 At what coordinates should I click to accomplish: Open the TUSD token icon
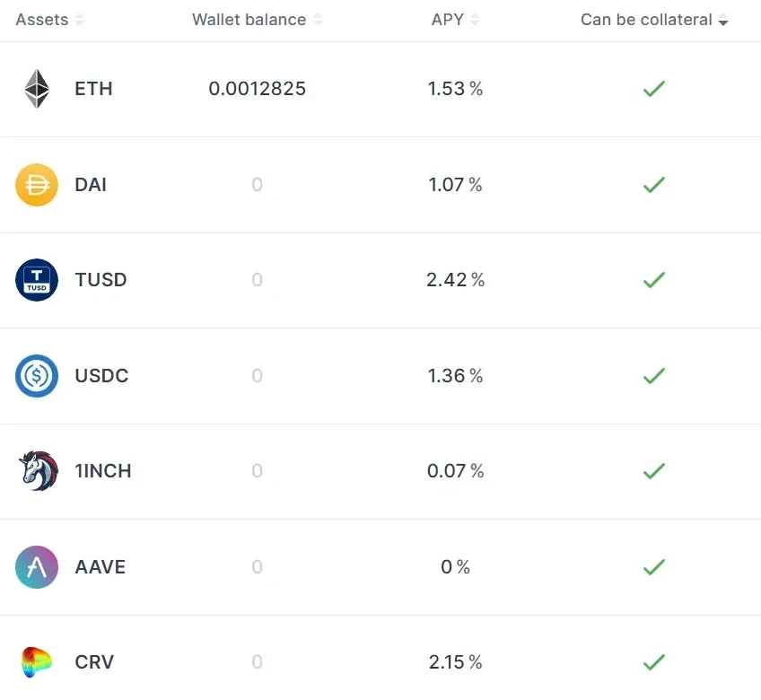click(x=37, y=280)
